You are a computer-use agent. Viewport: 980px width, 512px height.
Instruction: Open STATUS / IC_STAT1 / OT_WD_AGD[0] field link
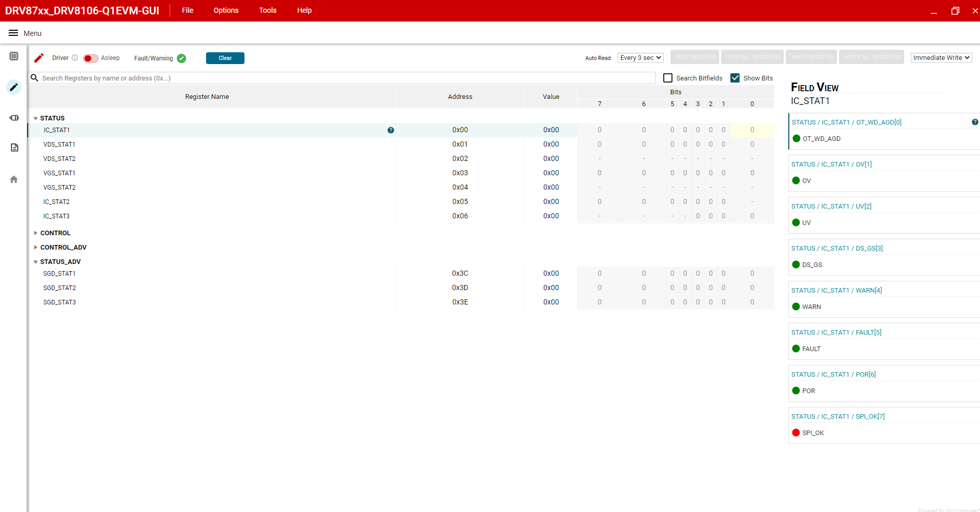click(x=847, y=122)
